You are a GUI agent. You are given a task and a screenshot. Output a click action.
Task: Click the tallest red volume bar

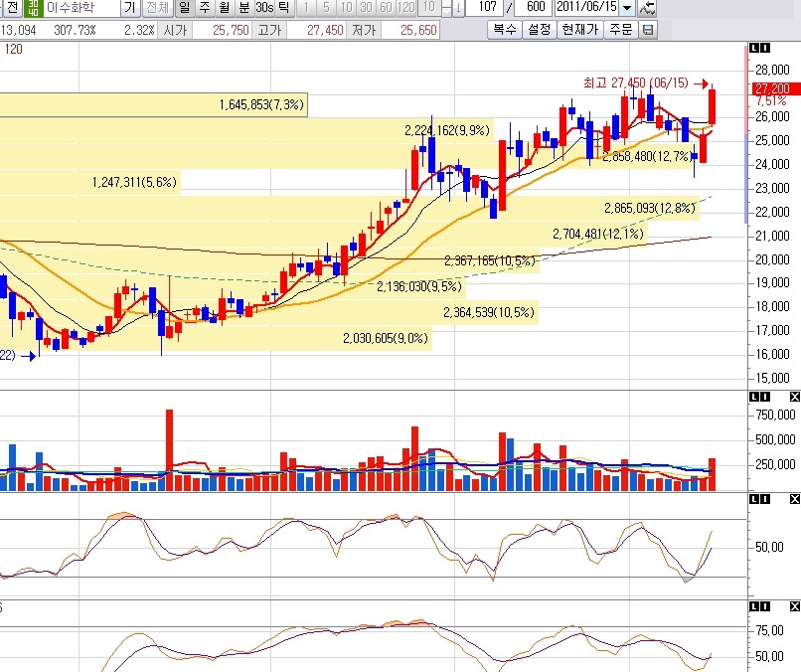click(170, 450)
